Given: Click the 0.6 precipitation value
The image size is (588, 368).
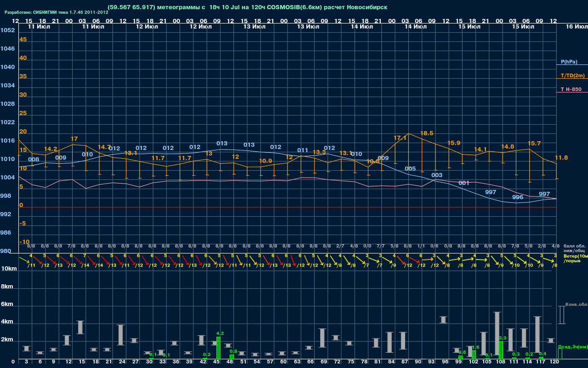Looking at the screenshot, I should [462, 352].
